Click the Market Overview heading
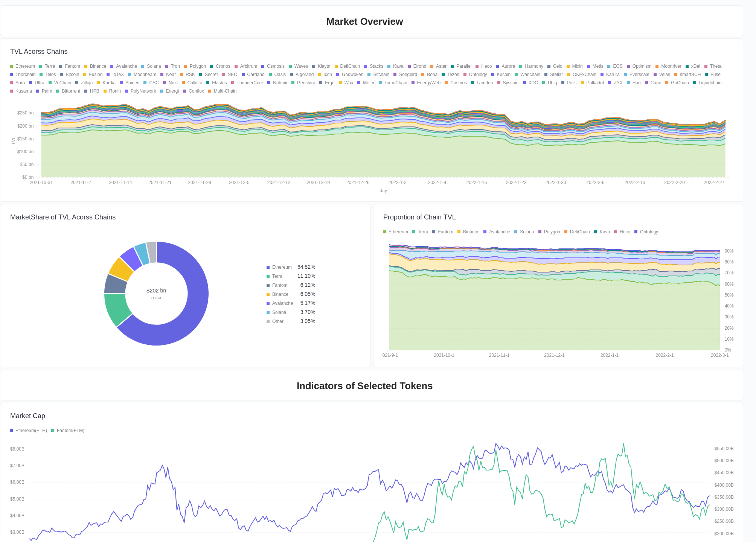Screen dimensions: 756x542 pos(364,21)
